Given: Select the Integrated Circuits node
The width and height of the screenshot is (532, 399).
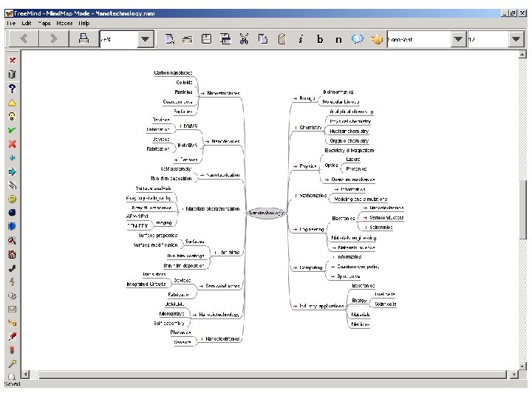Looking at the screenshot, I should tap(146, 284).
